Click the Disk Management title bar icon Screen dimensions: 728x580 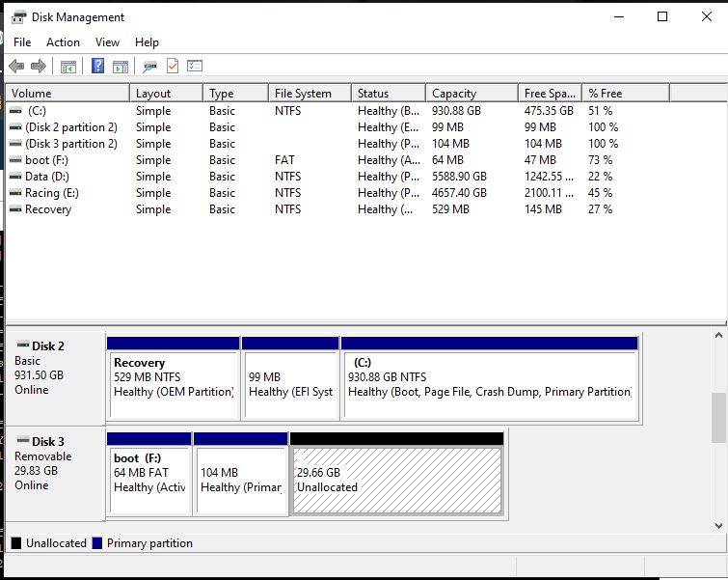pos(19,17)
